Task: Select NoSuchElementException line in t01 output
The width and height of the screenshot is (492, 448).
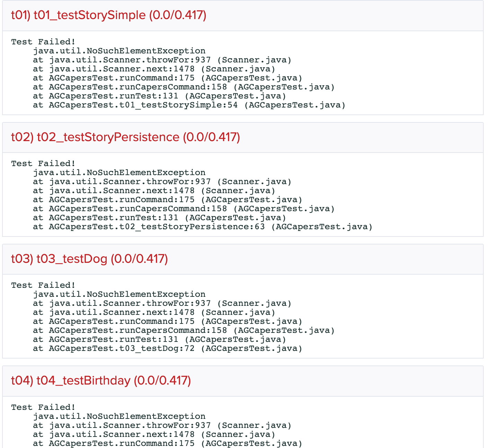Action: point(119,51)
